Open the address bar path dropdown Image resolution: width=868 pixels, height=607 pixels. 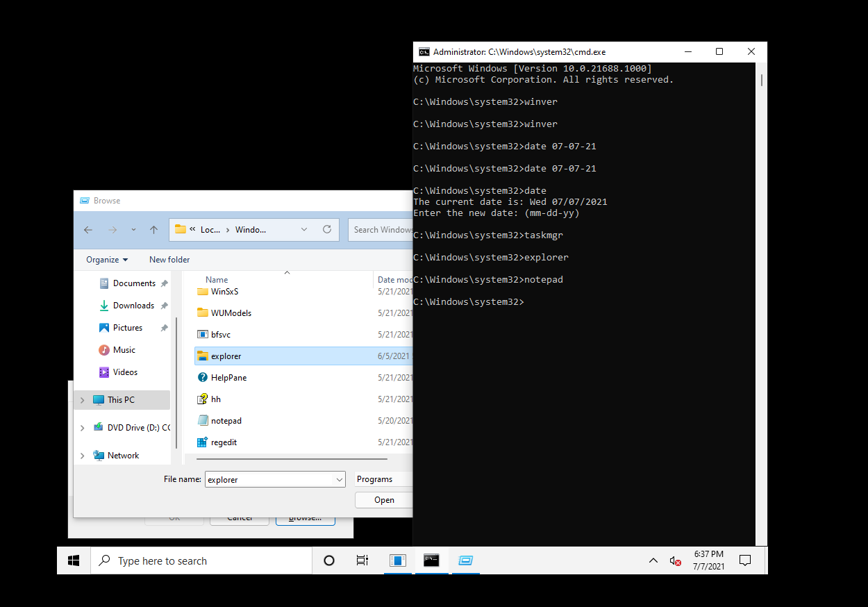304,230
